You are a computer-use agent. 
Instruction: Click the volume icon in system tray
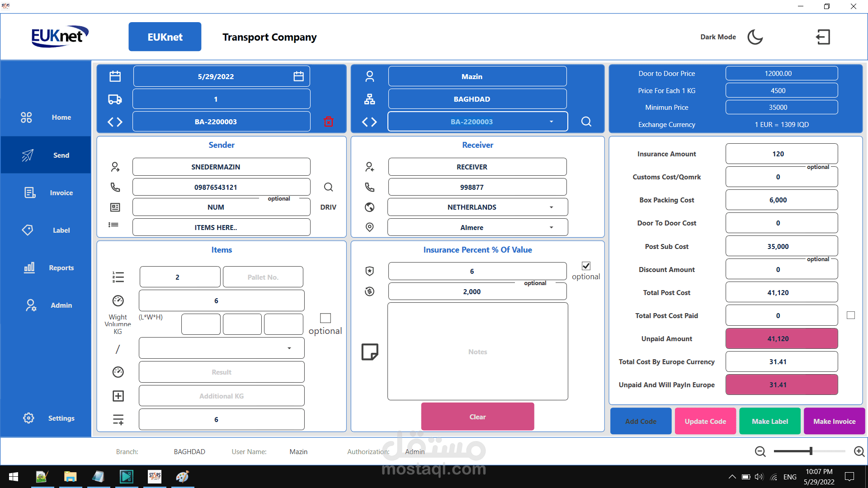pos(759,477)
